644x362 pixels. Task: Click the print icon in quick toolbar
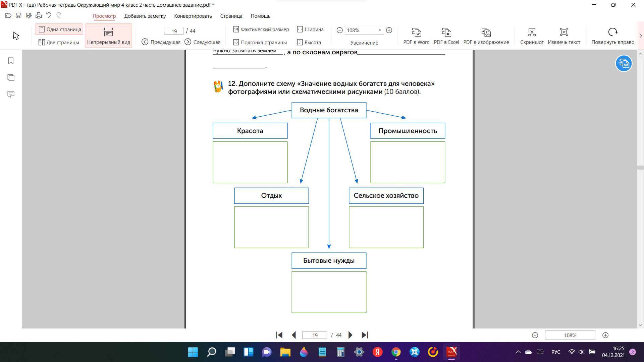(x=39, y=15)
